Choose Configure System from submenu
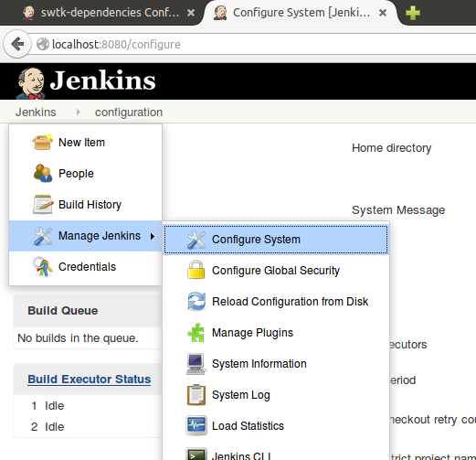Image resolution: width=476 pixels, height=460 pixels. 276,240
